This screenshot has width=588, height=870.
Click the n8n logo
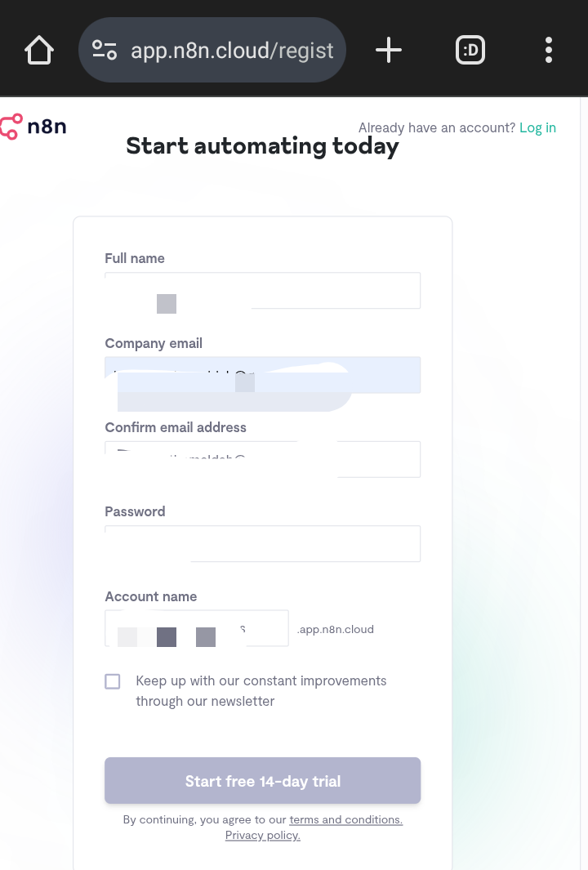[34, 127]
